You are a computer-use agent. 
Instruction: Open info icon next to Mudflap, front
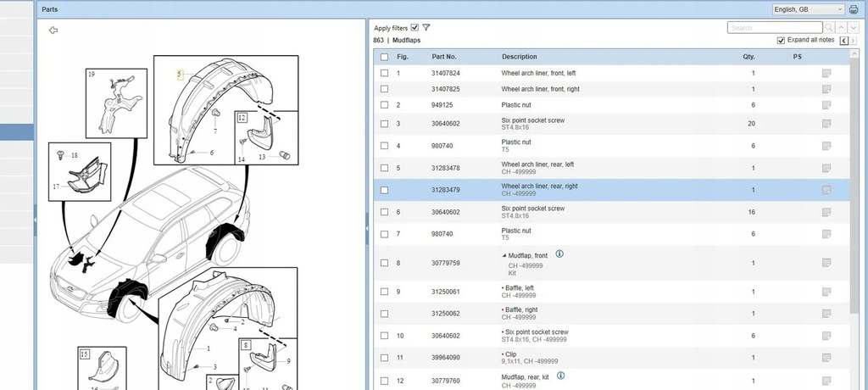(559, 254)
